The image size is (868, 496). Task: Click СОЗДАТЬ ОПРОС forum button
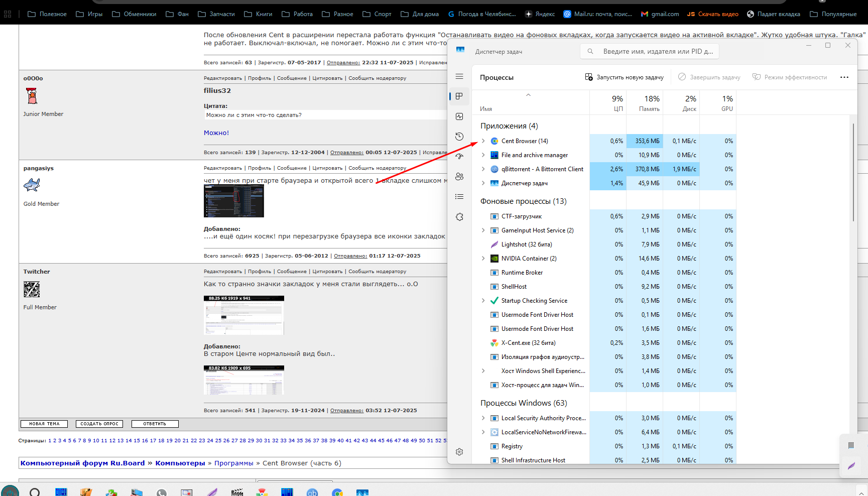[x=99, y=424]
